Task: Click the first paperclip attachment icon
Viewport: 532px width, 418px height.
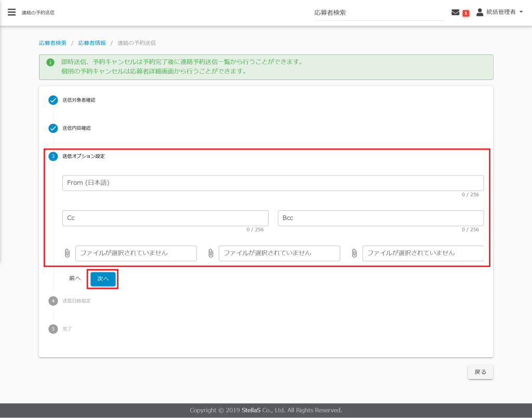Action: coord(67,253)
